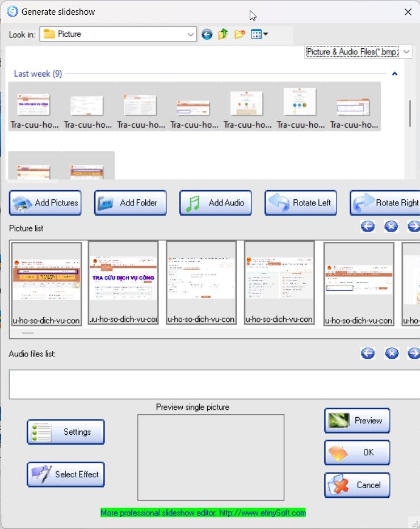Open slideshow Settings
The width and height of the screenshot is (420, 529).
(66, 432)
